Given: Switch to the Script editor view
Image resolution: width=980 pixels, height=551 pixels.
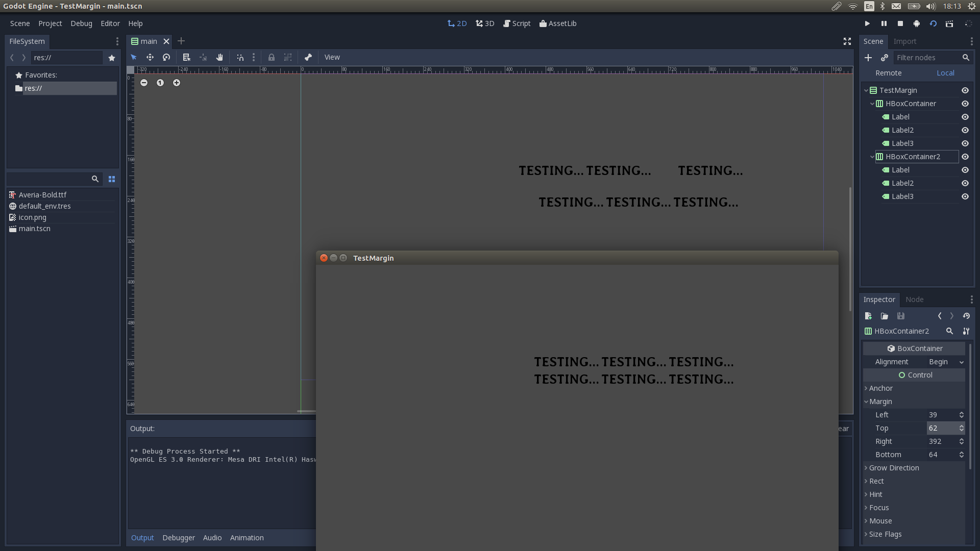Looking at the screenshot, I should [517, 23].
